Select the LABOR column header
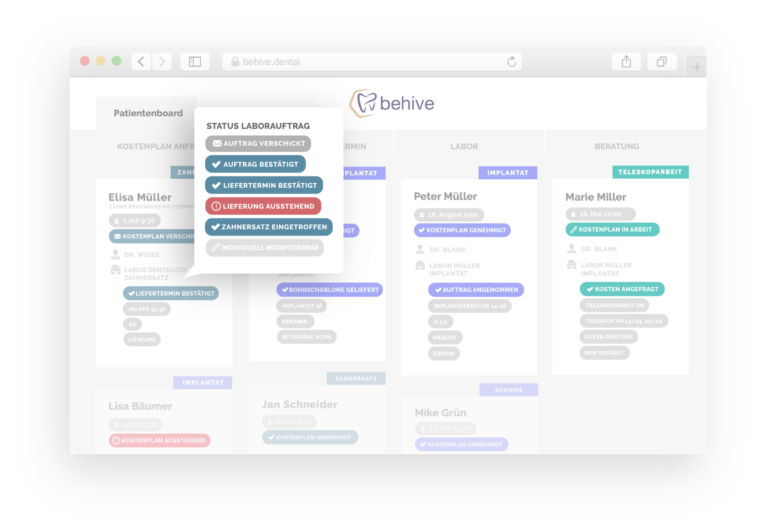This screenshot has height=532, width=762. point(464,146)
